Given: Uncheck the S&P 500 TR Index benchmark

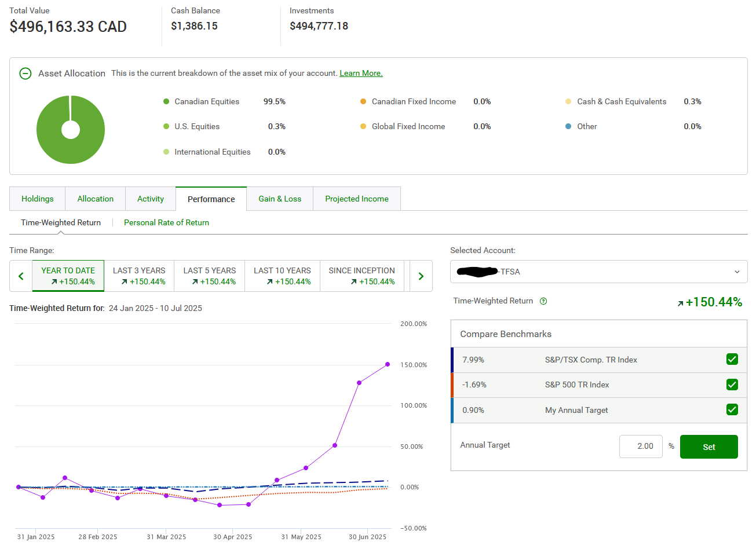Looking at the screenshot, I should tap(732, 385).
